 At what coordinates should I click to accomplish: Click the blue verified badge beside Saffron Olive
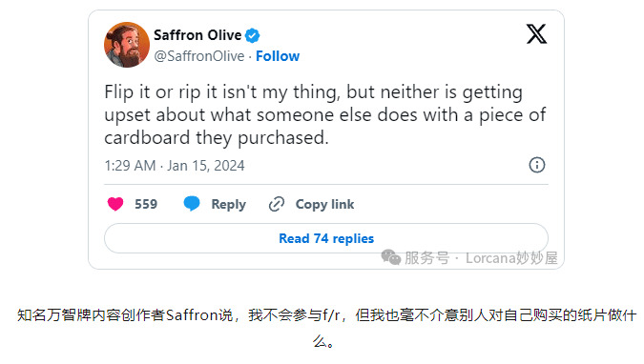252,35
